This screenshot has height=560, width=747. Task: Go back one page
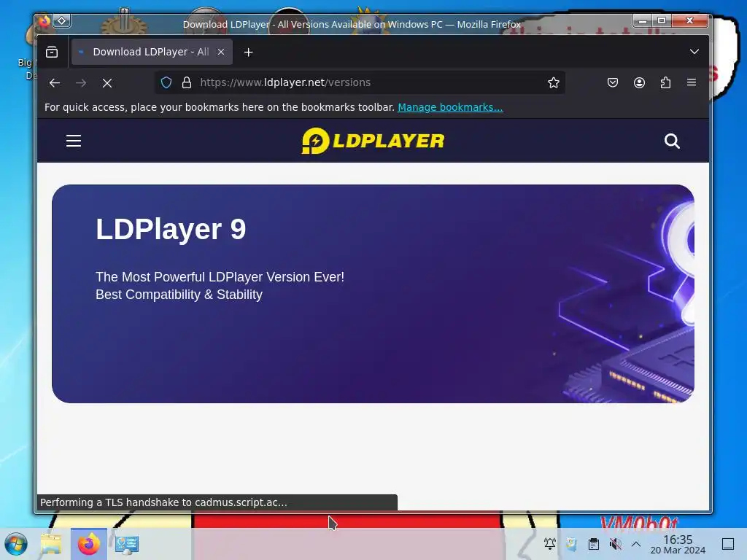(55, 83)
